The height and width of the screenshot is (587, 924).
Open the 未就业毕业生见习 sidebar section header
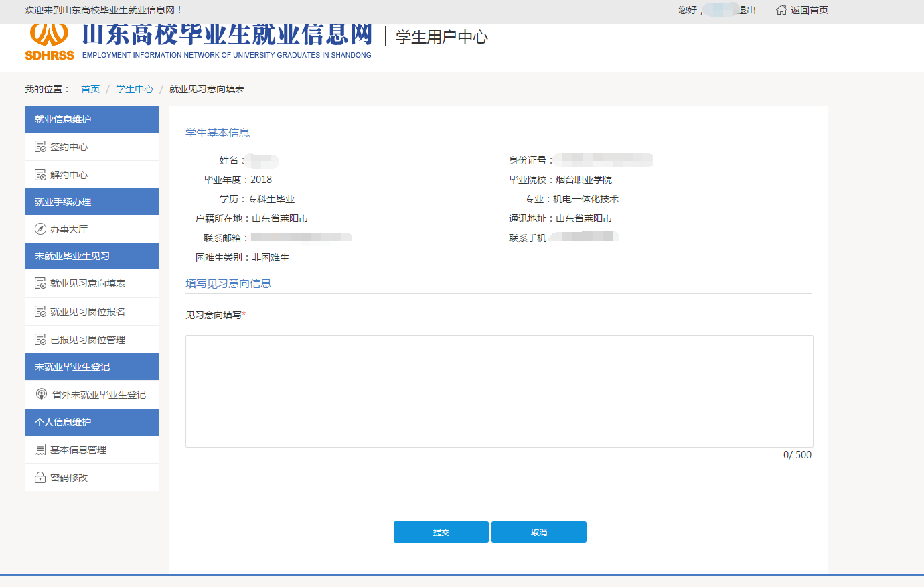click(92, 256)
